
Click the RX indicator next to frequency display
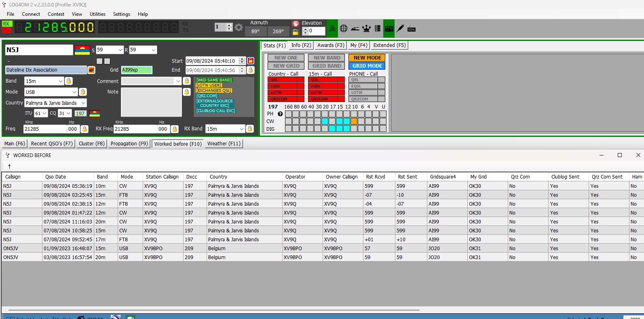tap(6, 24)
